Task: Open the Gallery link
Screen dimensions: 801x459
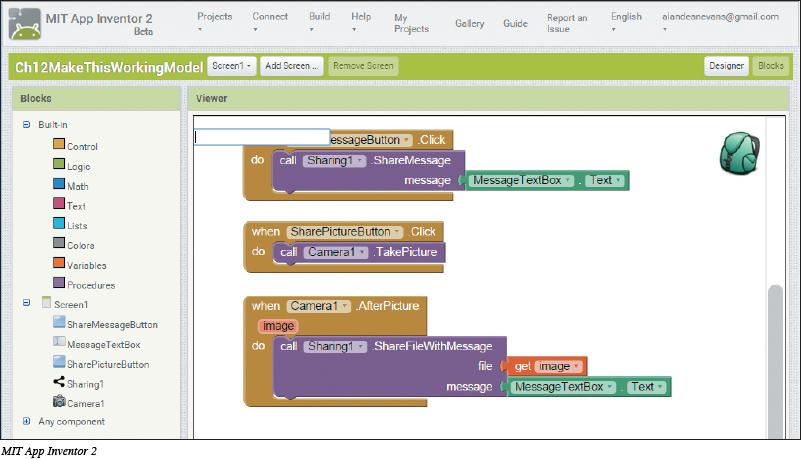Action: [469, 23]
